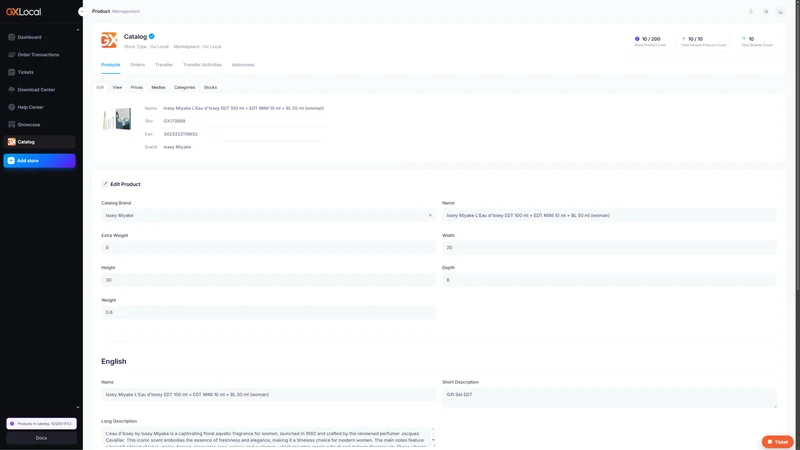This screenshot has width=800, height=450.
Task: Click the Tickets sidebar icon
Action: 11,72
